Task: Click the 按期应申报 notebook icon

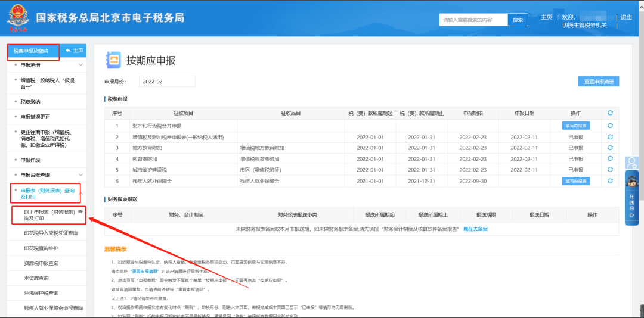Action: click(113, 60)
